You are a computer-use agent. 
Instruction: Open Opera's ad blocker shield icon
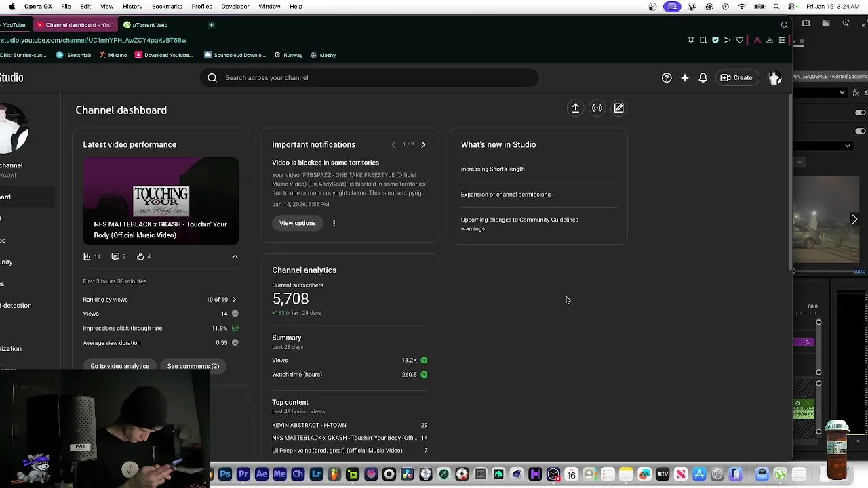pos(715,40)
